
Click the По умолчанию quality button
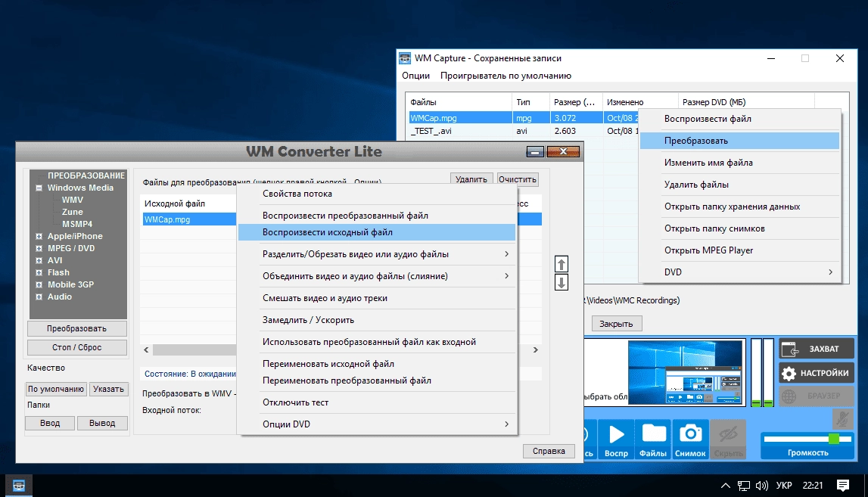tap(56, 389)
